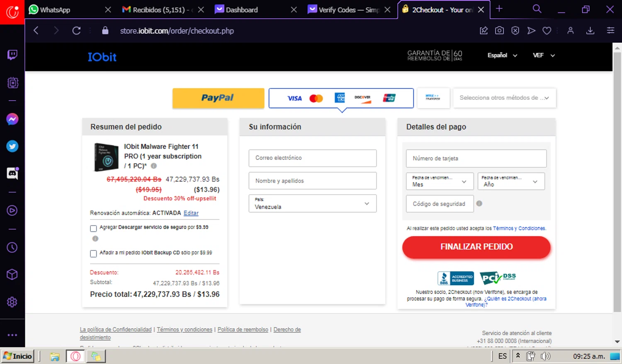Screen dimensions: 622x364
Task: Open the edit page pencil icon in toolbar
Action: coord(484,31)
